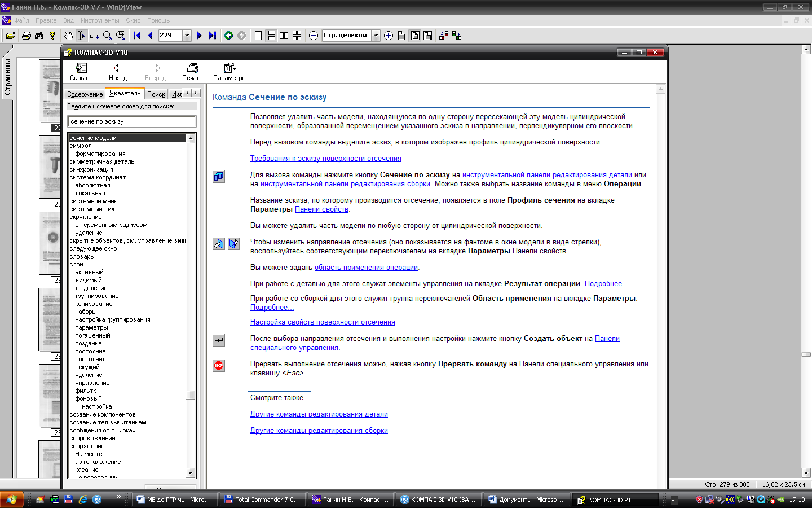Open the Файл menu in WinDjView

(x=21, y=20)
